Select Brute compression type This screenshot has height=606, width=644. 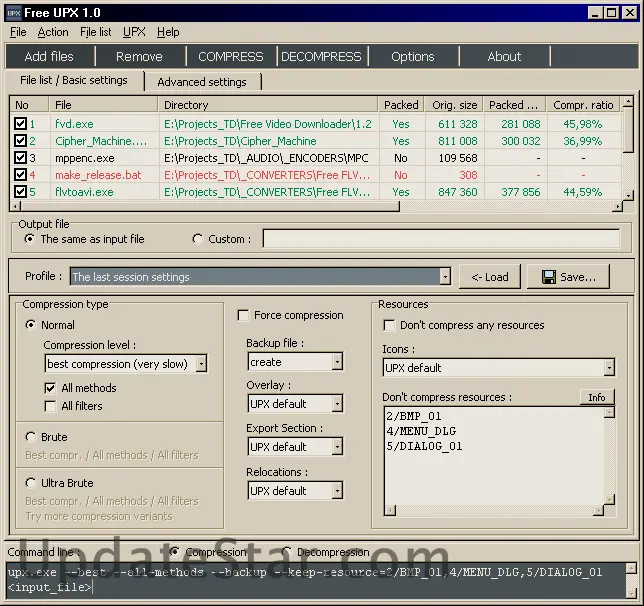(x=30, y=437)
